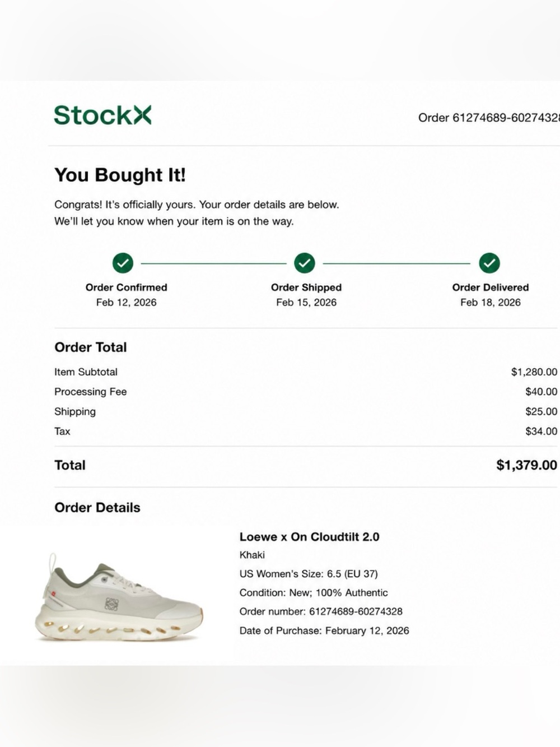The width and height of the screenshot is (560, 747).
Task: Click the Total amount $1,379.00
Action: click(x=527, y=465)
